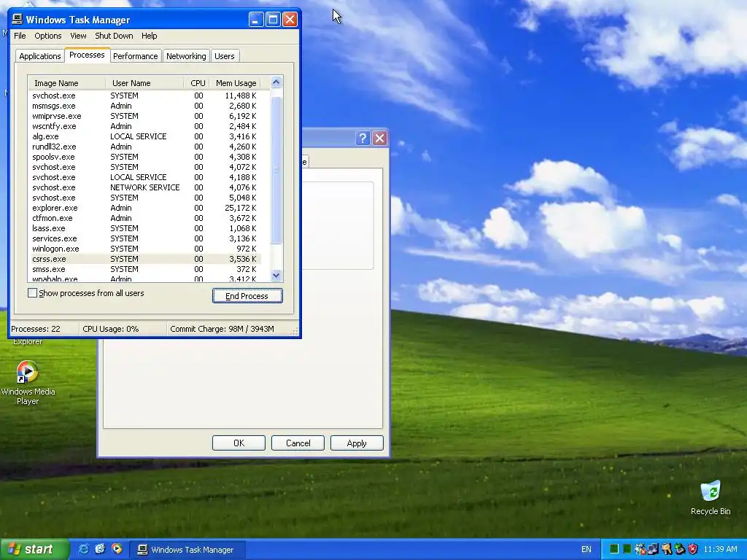Open Windows Media Player desktop shortcut
747x560 pixels.
point(28,383)
